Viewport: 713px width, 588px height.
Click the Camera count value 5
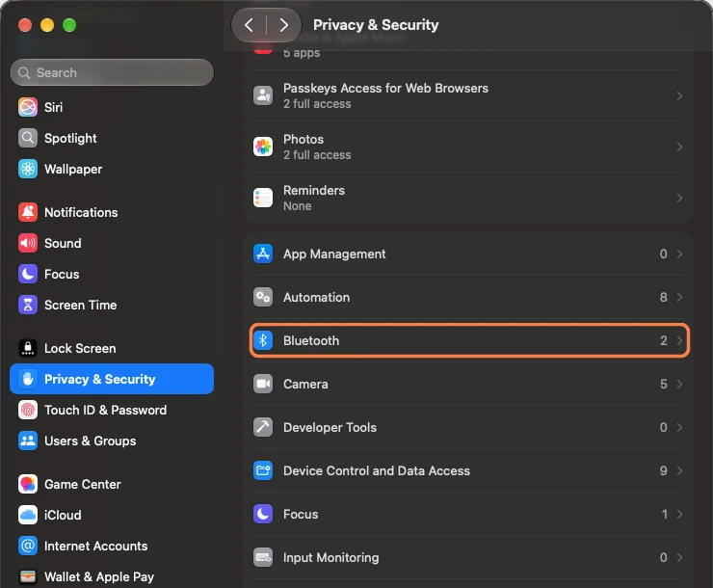(x=664, y=385)
